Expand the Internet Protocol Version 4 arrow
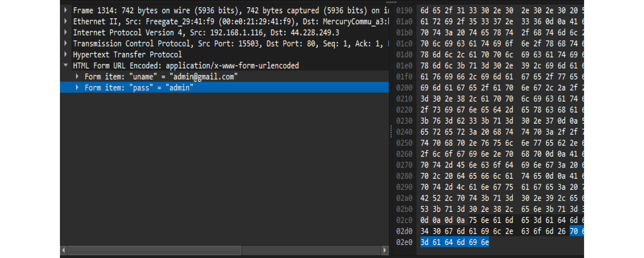This screenshot has height=258, width=644. (66, 32)
